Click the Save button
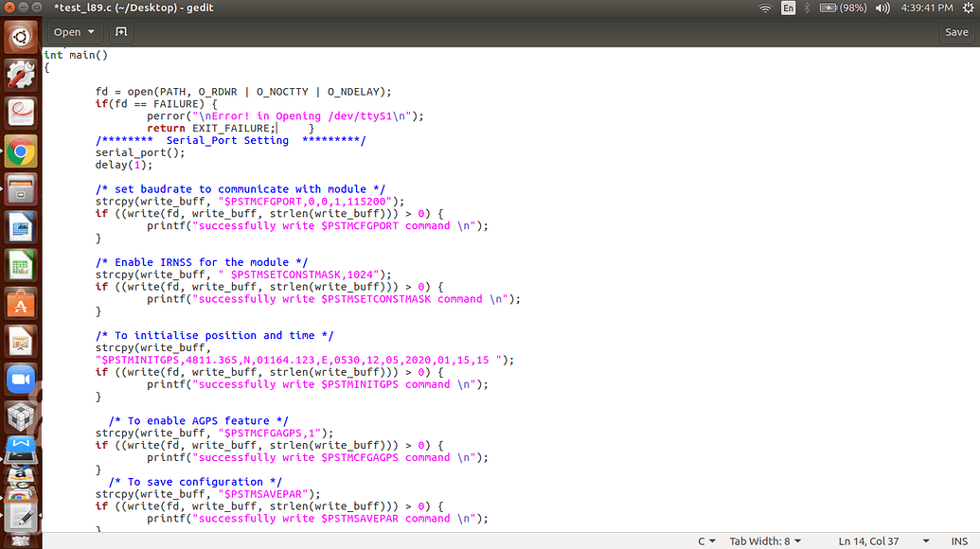Image resolution: width=980 pixels, height=549 pixels. coord(956,32)
